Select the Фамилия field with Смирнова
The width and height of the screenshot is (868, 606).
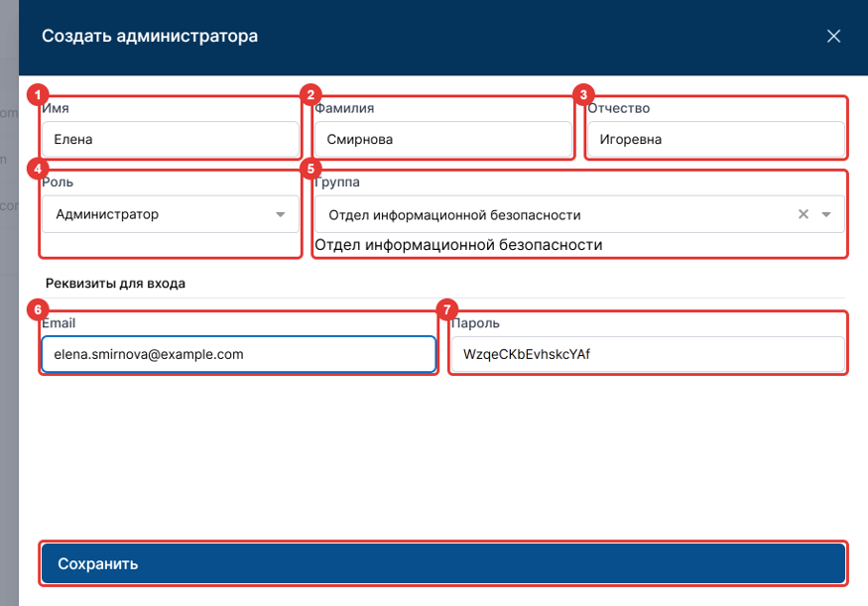pos(442,139)
